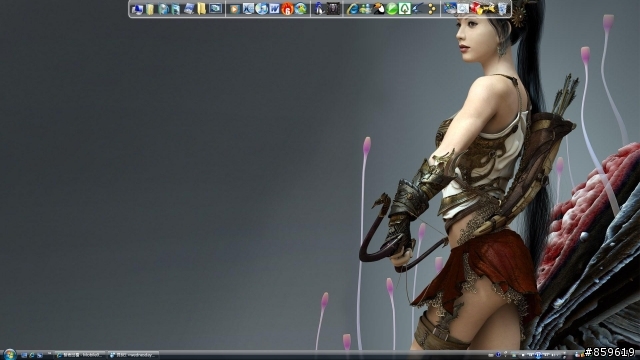
Task: Click the Windows Start orb on the taskbar
Action: coord(9,354)
